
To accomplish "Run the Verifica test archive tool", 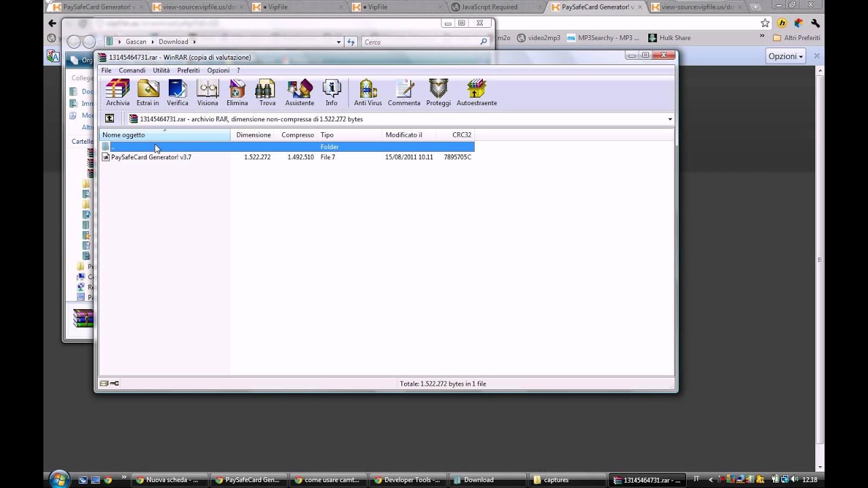I will pos(178,93).
